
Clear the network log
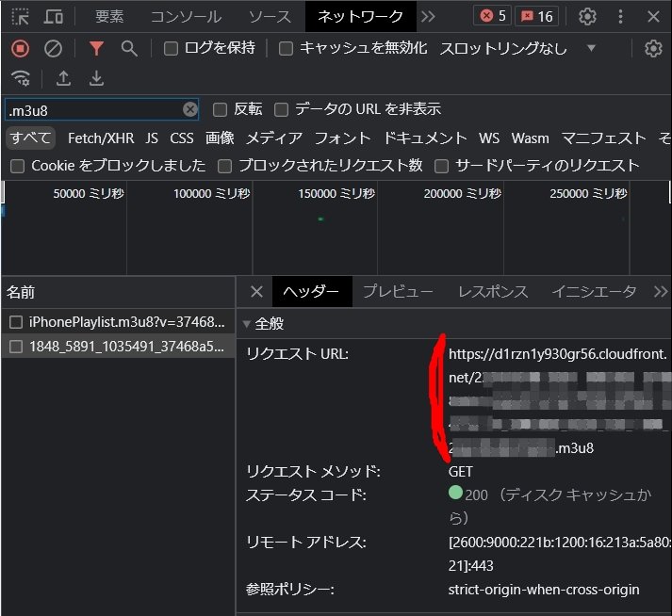tap(54, 48)
